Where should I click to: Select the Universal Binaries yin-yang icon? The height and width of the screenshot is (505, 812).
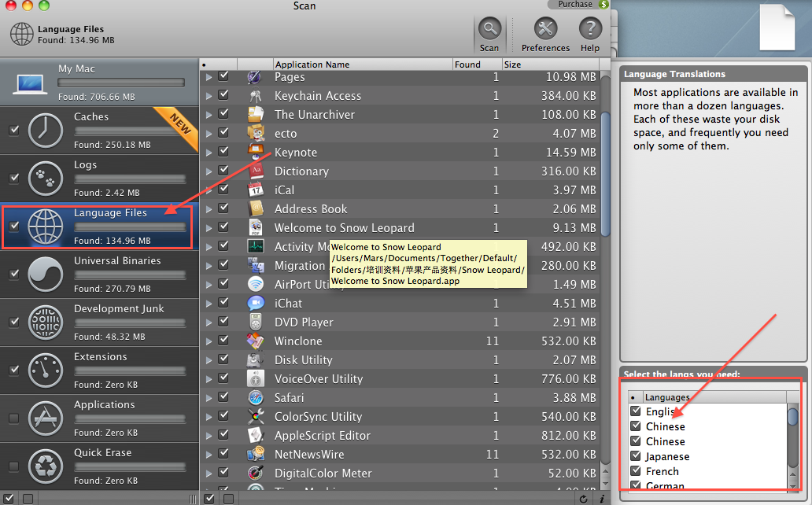45,275
